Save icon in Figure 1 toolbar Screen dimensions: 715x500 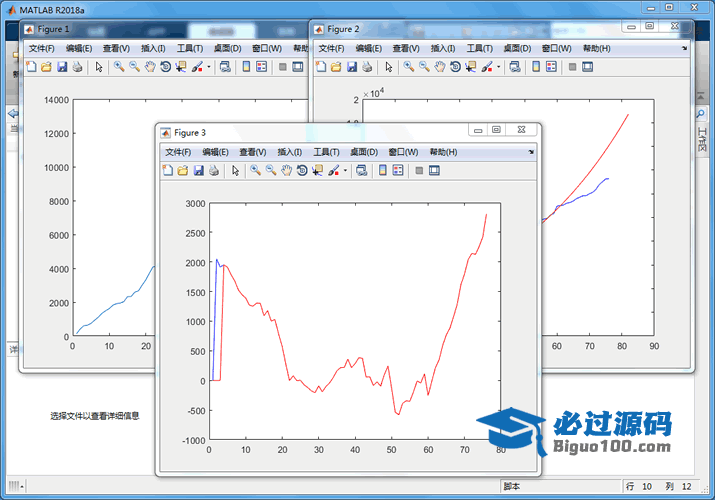tap(62, 67)
